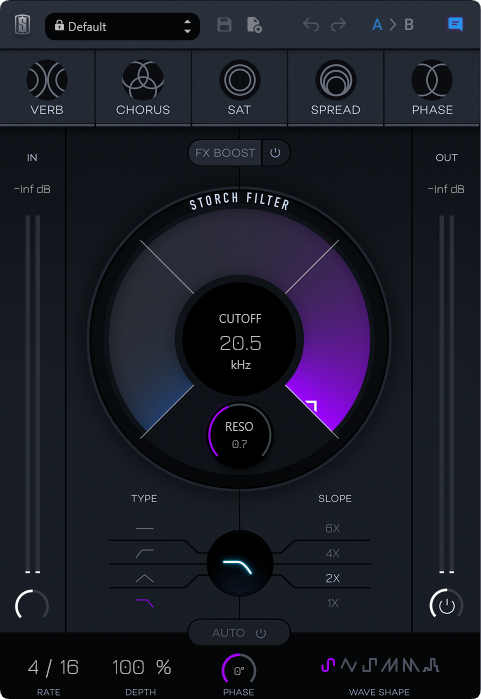Select the PHASE effect module
481x699 pixels.
432,88
